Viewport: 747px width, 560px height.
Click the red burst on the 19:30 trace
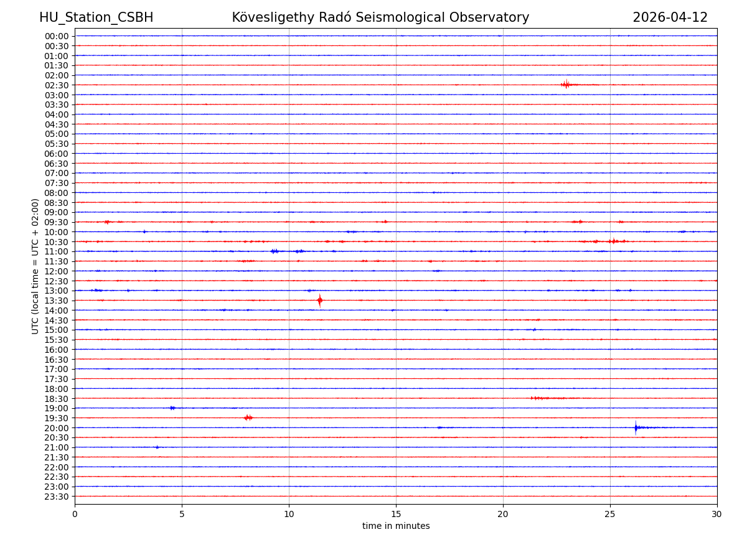248,418
